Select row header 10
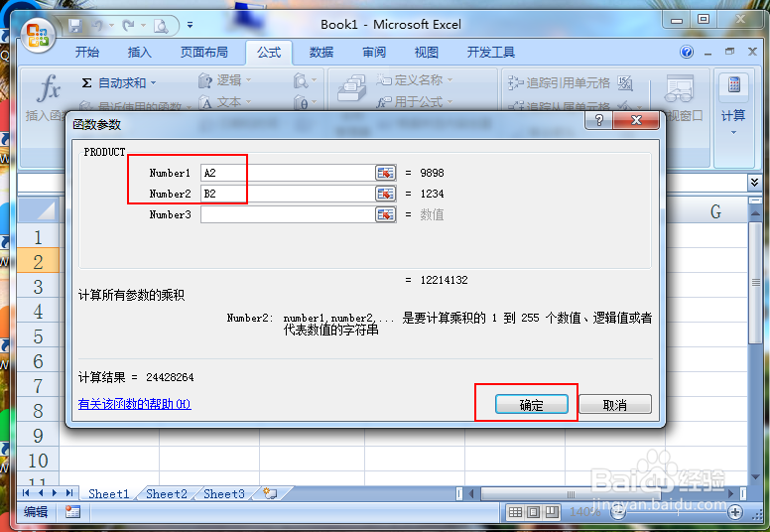This screenshot has height=532, width=770. coord(39,461)
